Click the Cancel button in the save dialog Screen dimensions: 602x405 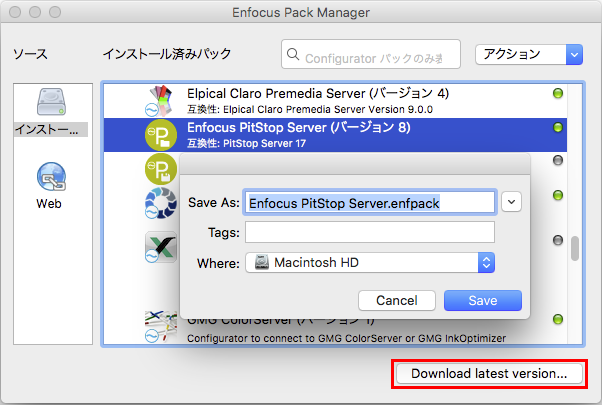[x=397, y=300]
